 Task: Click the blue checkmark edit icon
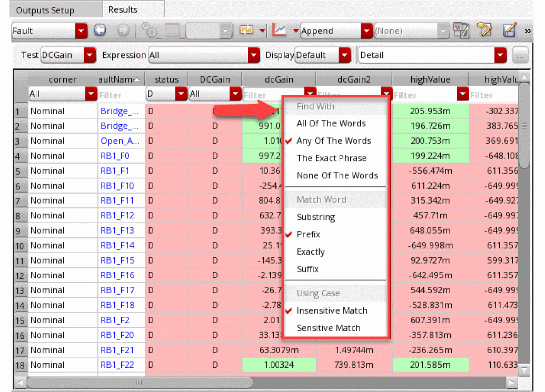(509, 31)
